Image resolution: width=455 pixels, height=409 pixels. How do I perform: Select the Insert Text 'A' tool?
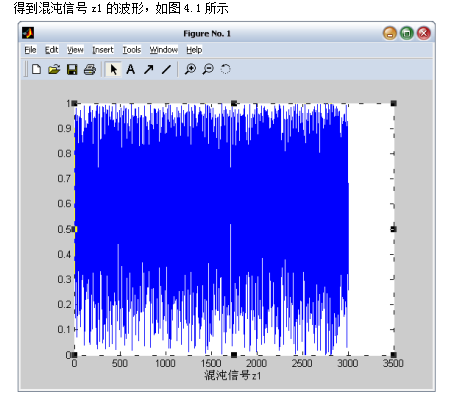(x=131, y=69)
